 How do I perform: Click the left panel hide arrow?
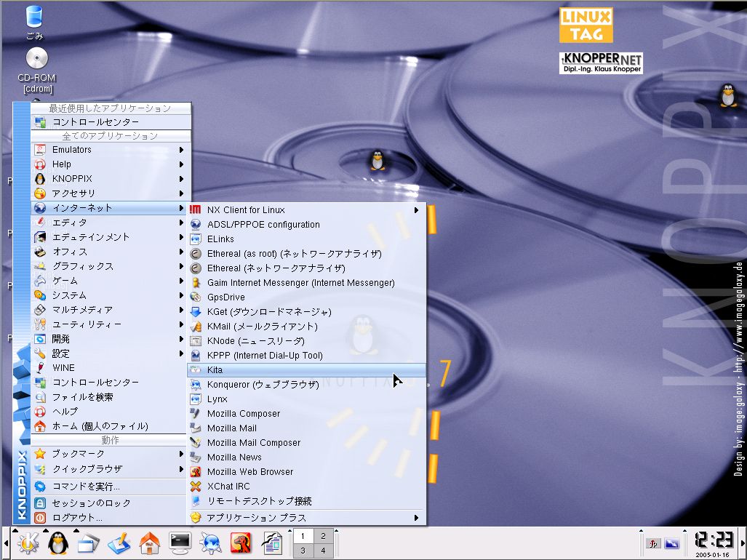click(x=5, y=543)
